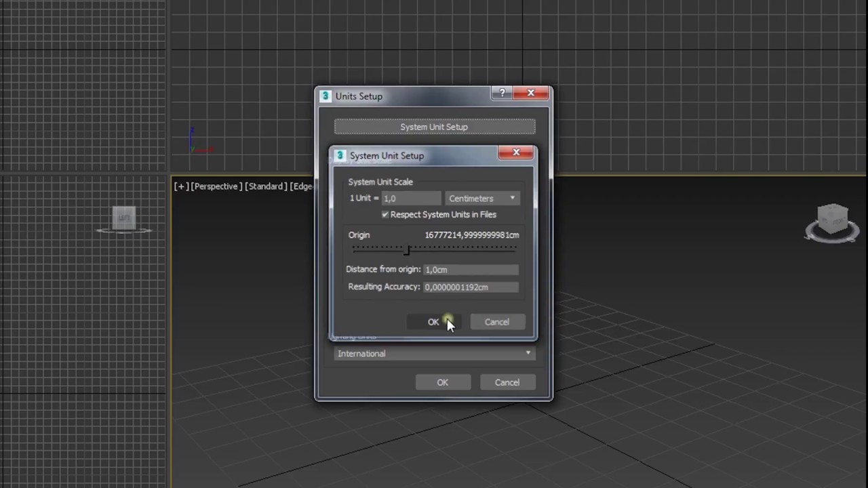Image resolution: width=868 pixels, height=488 pixels.
Task: Close the System Unit Setup dialog
Action: tap(516, 153)
